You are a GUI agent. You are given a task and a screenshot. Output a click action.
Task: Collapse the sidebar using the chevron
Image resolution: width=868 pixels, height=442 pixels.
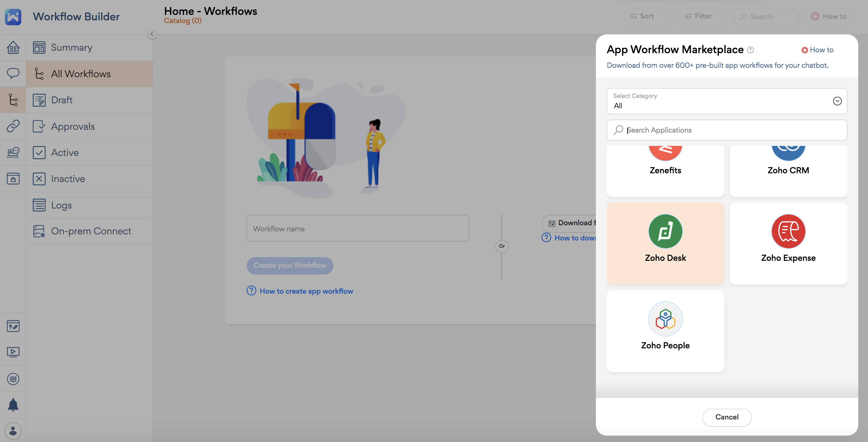pyautogui.click(x=152, y=34)
